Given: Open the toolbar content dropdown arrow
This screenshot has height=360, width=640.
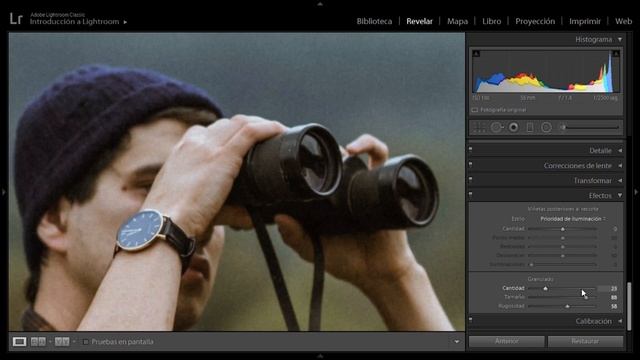Looking at the screenshot, I should [x=457, y=342].
